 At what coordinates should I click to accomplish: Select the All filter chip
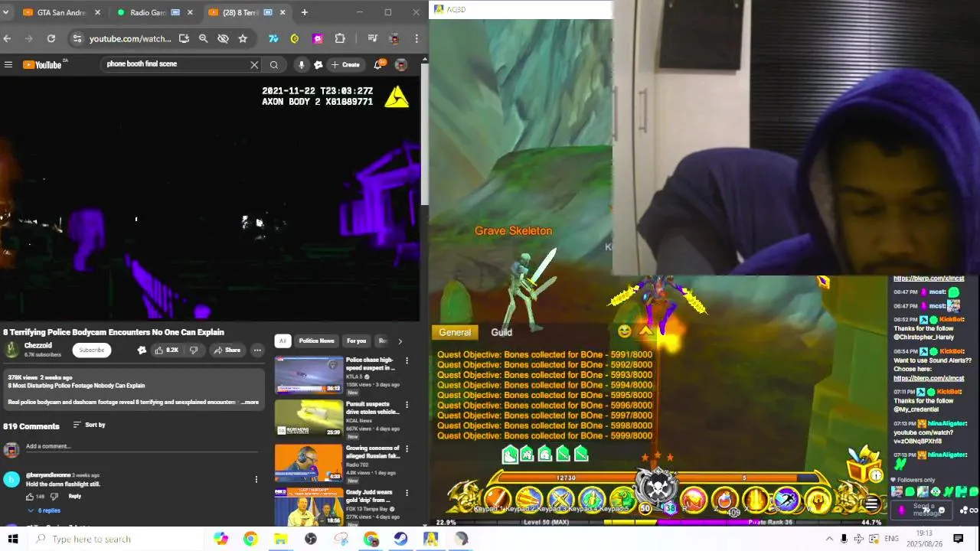[283, 341]
